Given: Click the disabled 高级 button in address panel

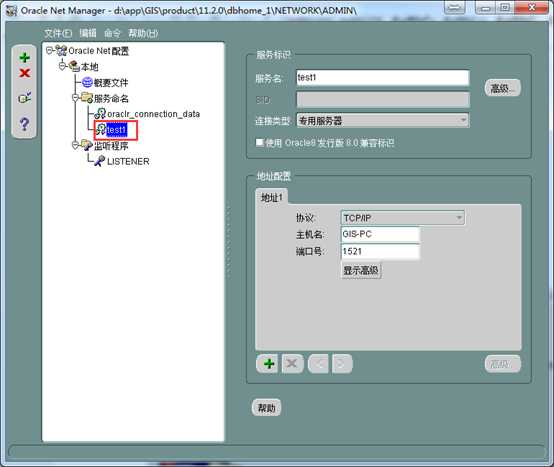Looking at the screenshot, I should tap(502, 364).
